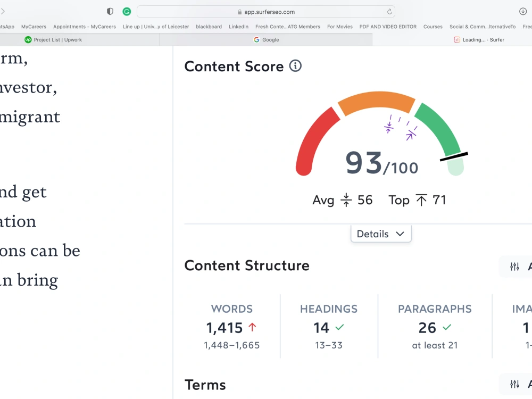The image size is (532, 399).
Task: Click the filters icon beside Content Structure
Action: pos(514,267)
